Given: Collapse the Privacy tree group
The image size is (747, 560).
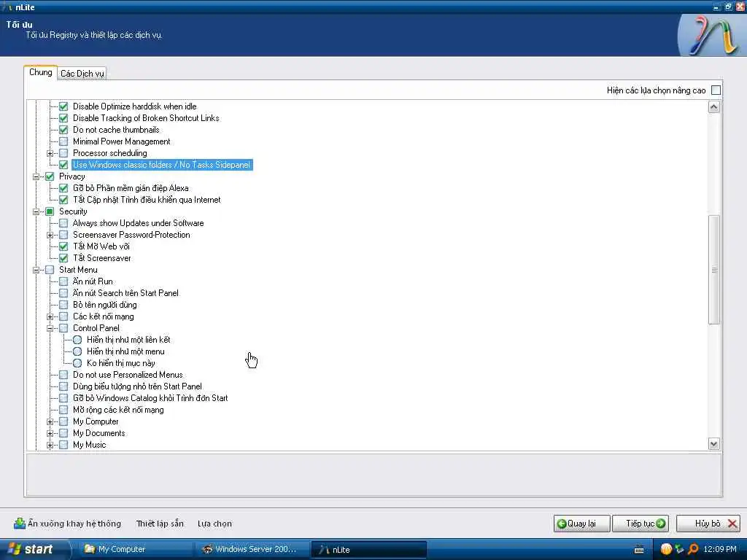Looking at the screenshot, I should point(36,176).
